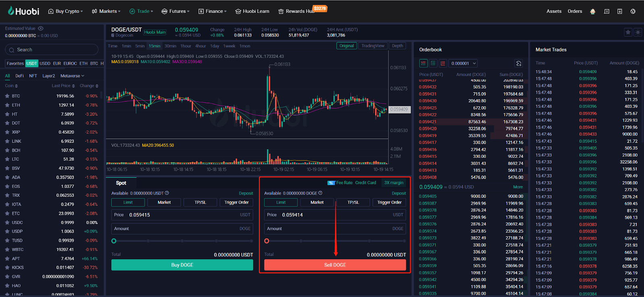
Task: Click the star icon beside BTC row
Action: pyautogui.click(x=7, y=96)
